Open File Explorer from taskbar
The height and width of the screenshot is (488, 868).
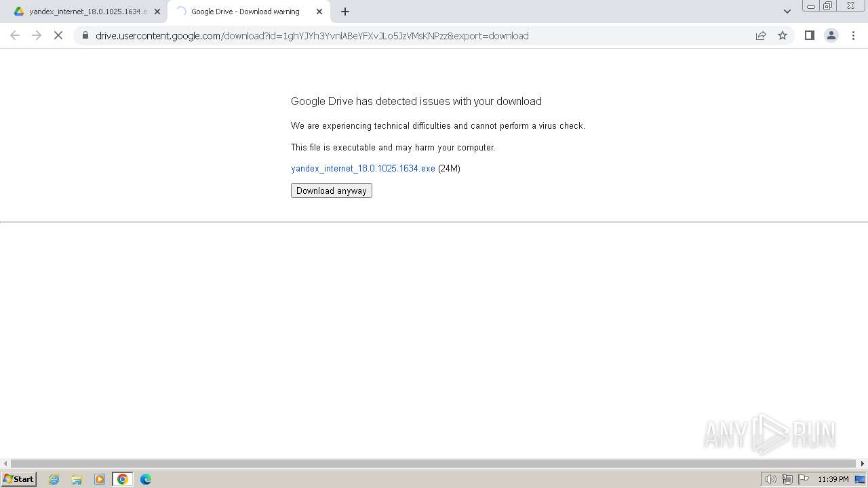pos(77,479)
